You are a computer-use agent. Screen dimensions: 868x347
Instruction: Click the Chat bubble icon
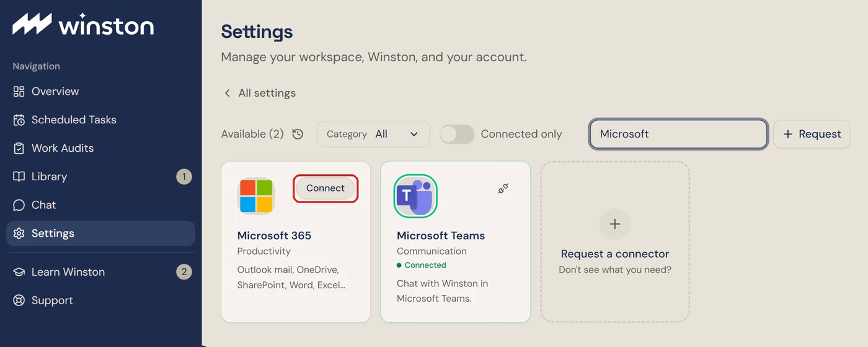point(19,205)
